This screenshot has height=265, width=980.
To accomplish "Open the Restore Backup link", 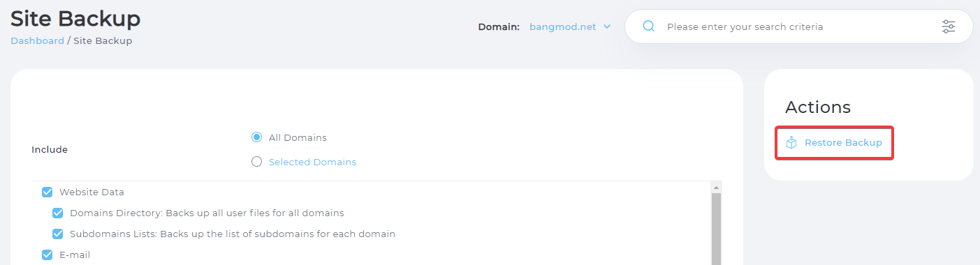I will pos(843,142).
